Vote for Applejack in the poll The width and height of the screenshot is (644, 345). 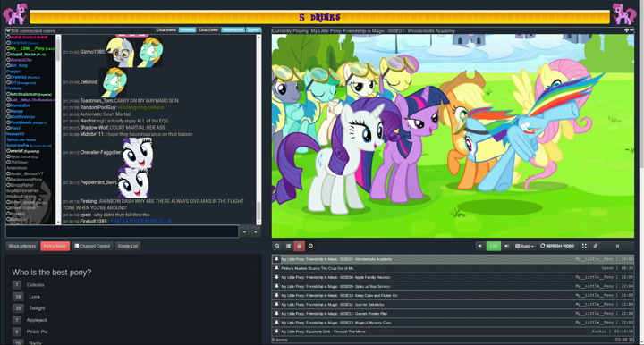pyautogui.click(x=17, y=320)
